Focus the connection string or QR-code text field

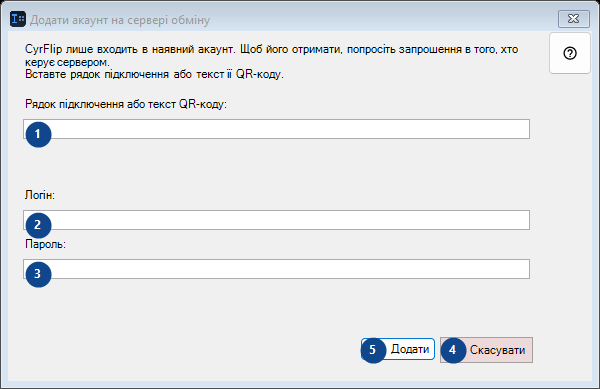276,129
